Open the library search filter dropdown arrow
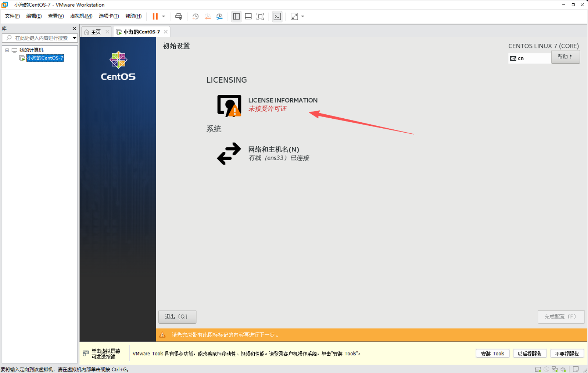Viewport: 588px width, 373px height. pyautogui.click(x=74, y=38)
